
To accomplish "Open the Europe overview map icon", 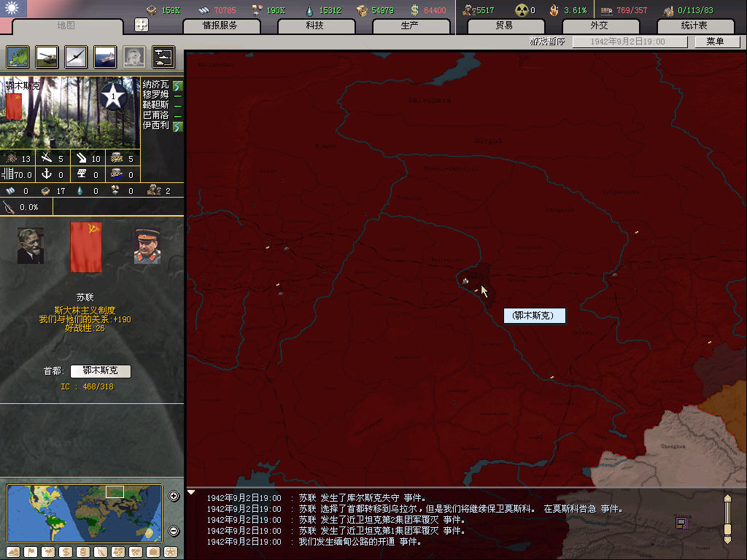I will 18,57.
